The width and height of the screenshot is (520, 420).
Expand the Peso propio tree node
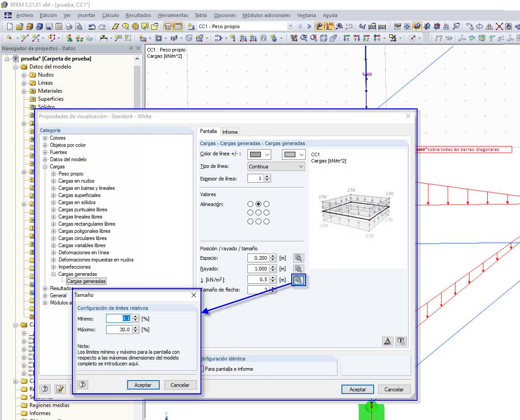pyautogui.click(x=53, y=174)
